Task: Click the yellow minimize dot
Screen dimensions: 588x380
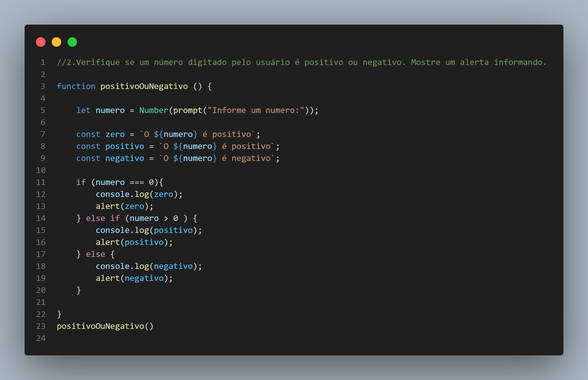Action: tap(56, 42)
